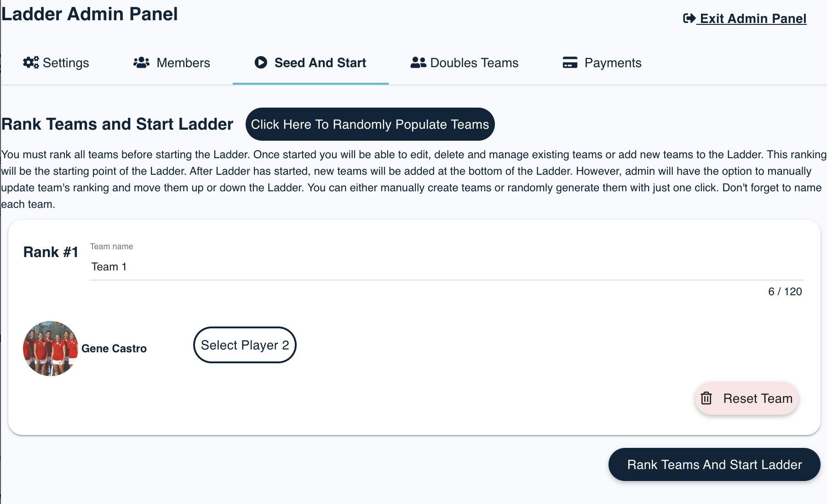Open the Select Player 2 picker
Image resolution: width=827 pixels, height=504 pixels.
pos(245,345)
